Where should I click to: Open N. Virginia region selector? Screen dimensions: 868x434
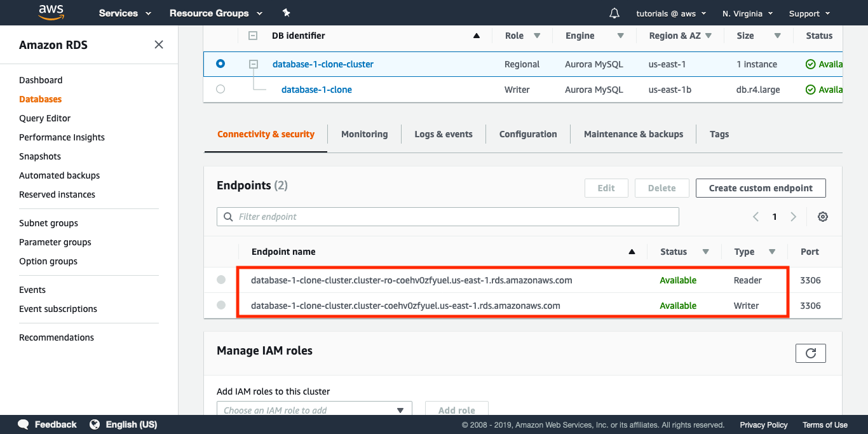748,13
